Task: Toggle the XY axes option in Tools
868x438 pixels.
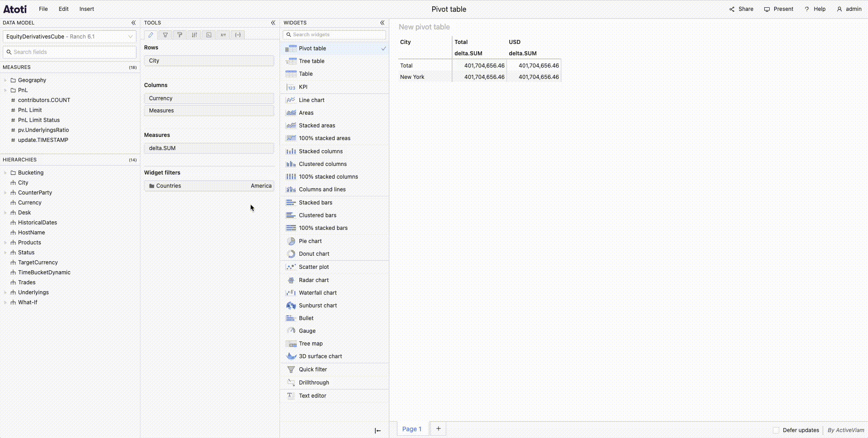Action: click(x=223, y=35)
